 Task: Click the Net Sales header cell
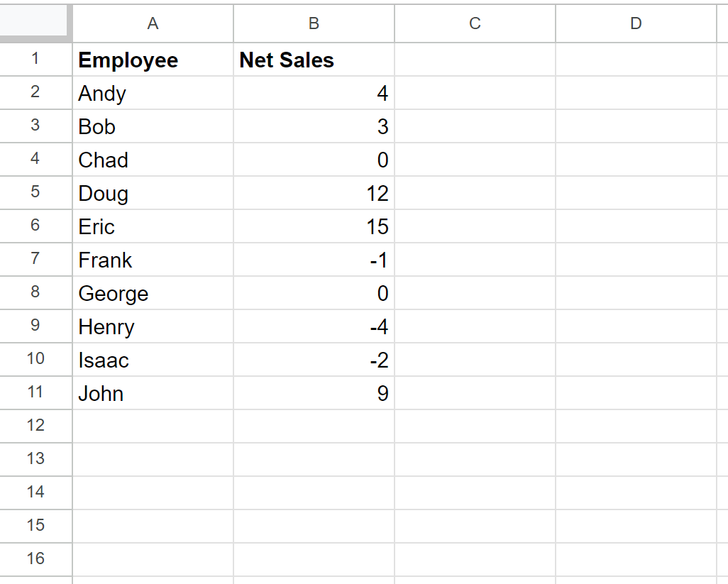click(314, 60)
